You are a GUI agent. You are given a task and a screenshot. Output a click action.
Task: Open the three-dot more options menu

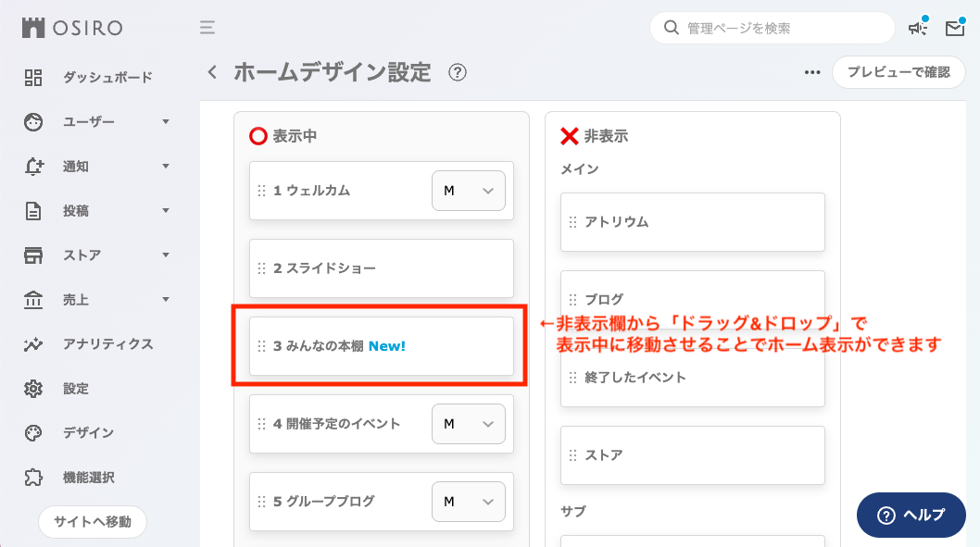pos(812,72)
